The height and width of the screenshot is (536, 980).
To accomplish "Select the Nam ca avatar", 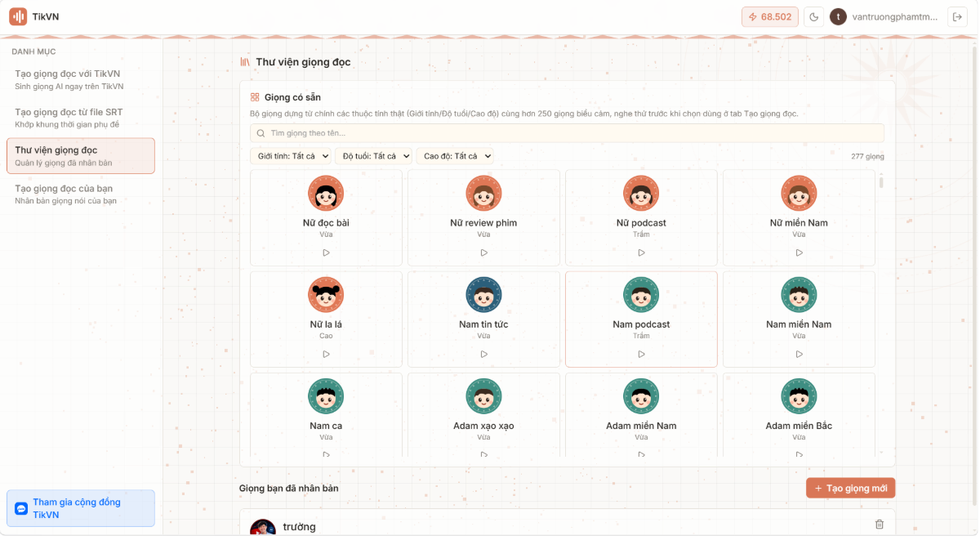I will 326,395.
